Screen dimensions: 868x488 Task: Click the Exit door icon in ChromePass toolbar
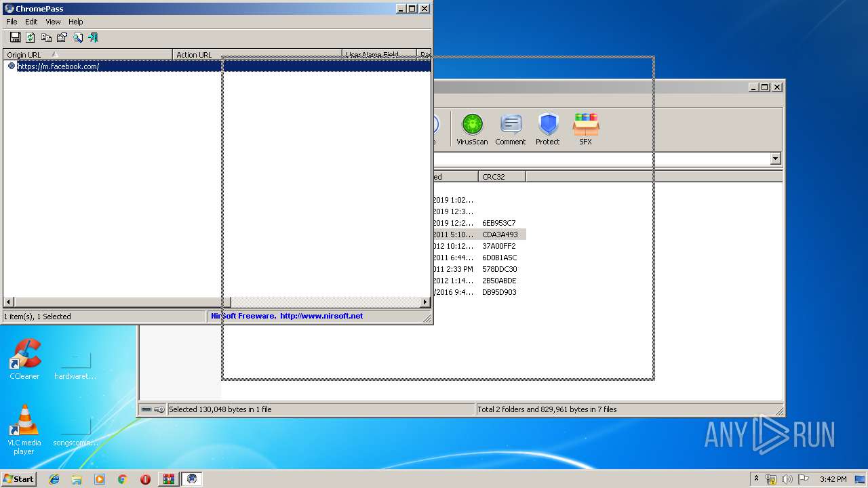click(94, 37)
